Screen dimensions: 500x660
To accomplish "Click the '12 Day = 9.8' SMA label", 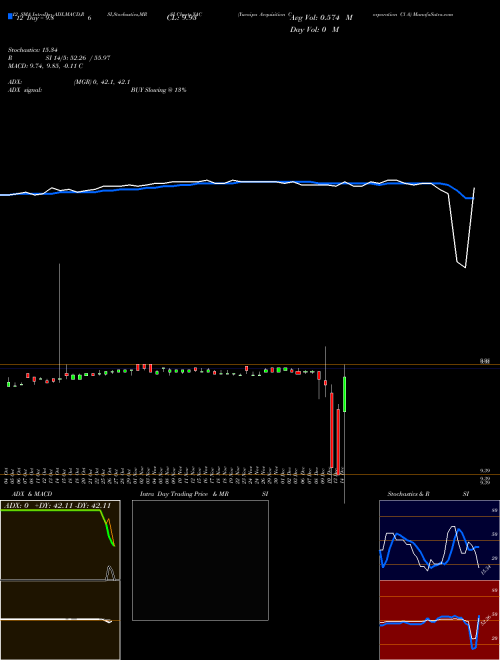I will pos(35,18).
